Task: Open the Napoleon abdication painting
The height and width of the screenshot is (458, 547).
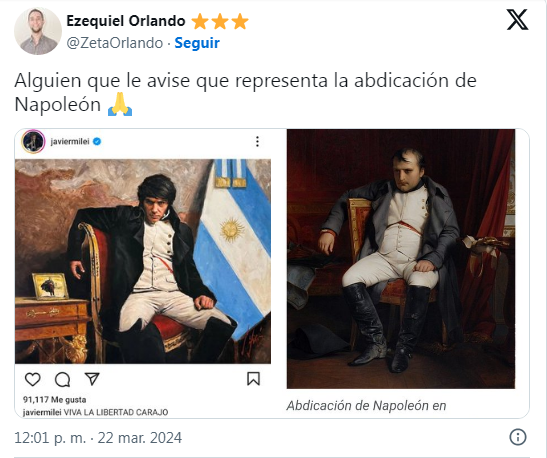Action: (x=401, y=259)
